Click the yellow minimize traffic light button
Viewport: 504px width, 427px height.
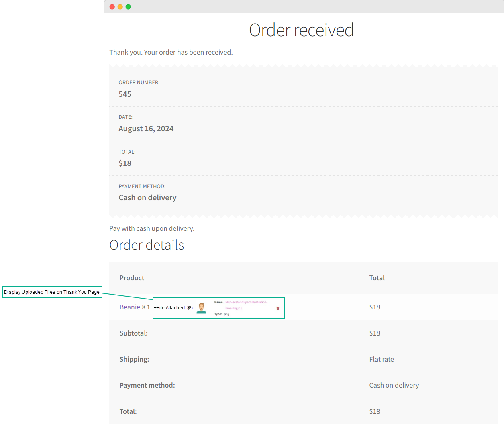(x=120, y=6)
